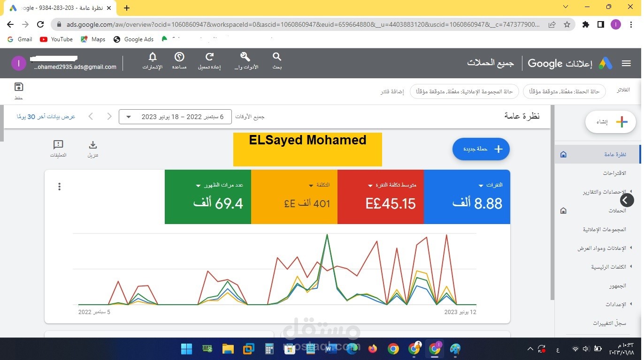This screenshot has height=360, width=644.
Task: Click عرض بيانات آخر 30 يومًا link
Action: coord(46,116)
